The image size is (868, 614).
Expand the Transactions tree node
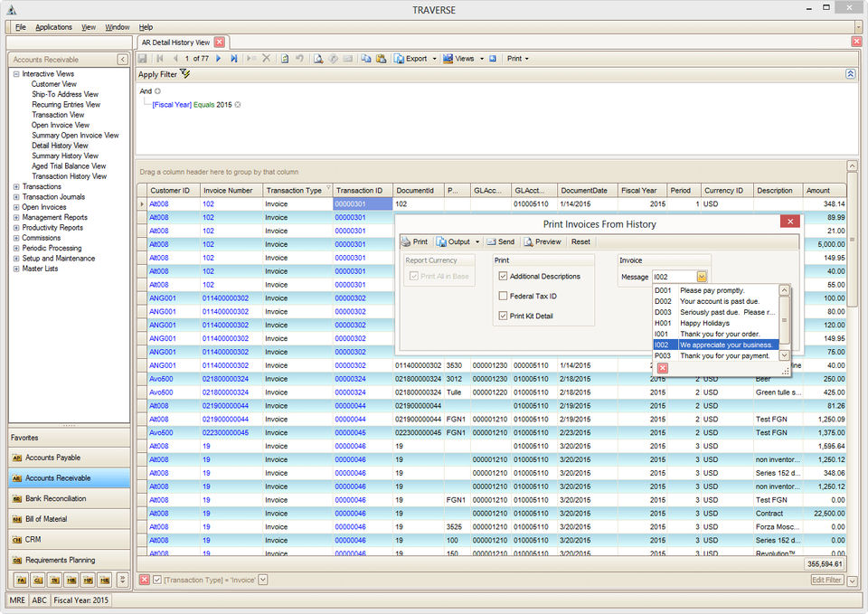pyautogui.click(x=16, y=186)
